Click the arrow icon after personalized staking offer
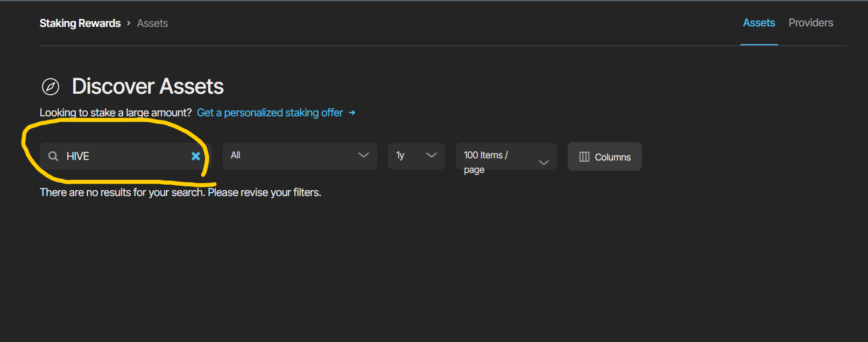 [352, 113]
